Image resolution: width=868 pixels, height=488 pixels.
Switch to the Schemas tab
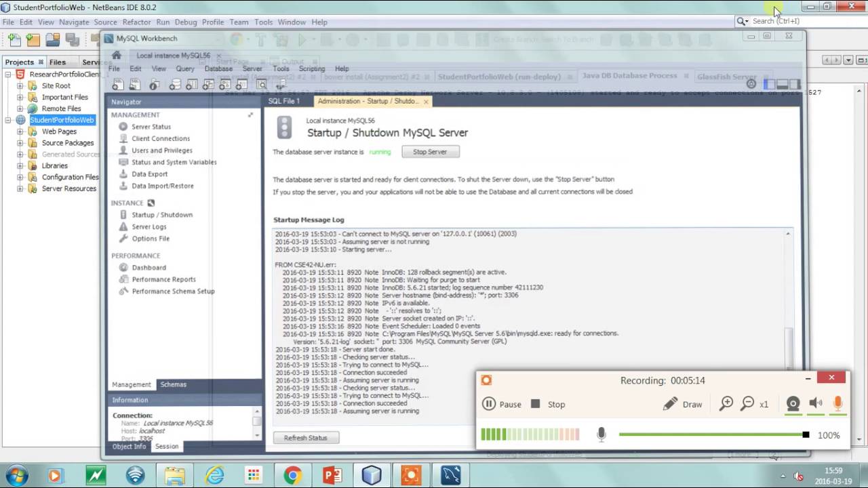173,384
